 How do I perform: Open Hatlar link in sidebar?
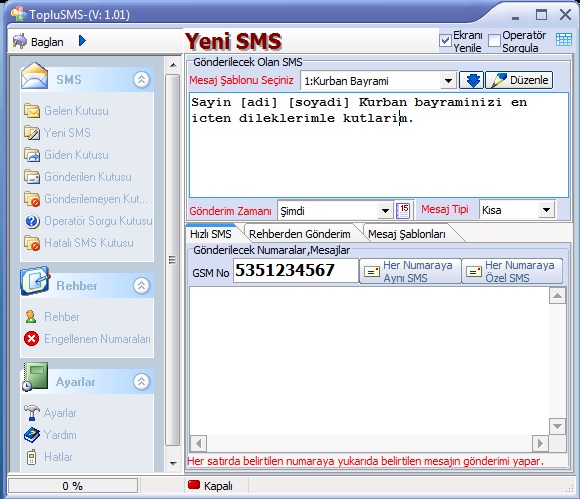coord(58,457)
